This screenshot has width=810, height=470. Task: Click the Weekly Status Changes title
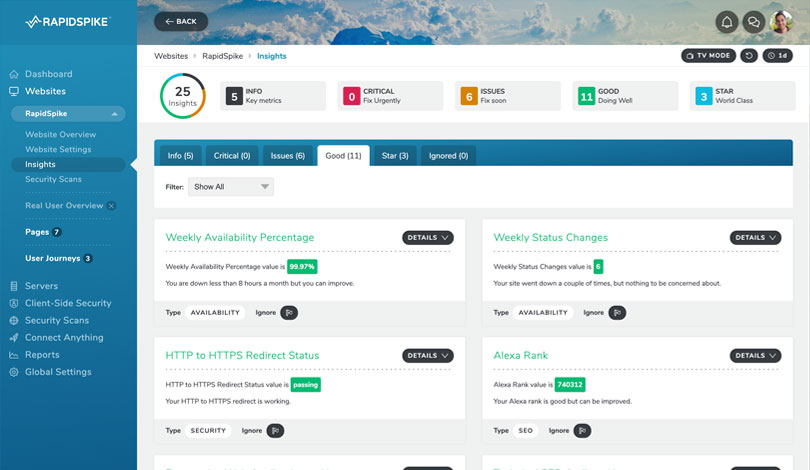point(551,238)
